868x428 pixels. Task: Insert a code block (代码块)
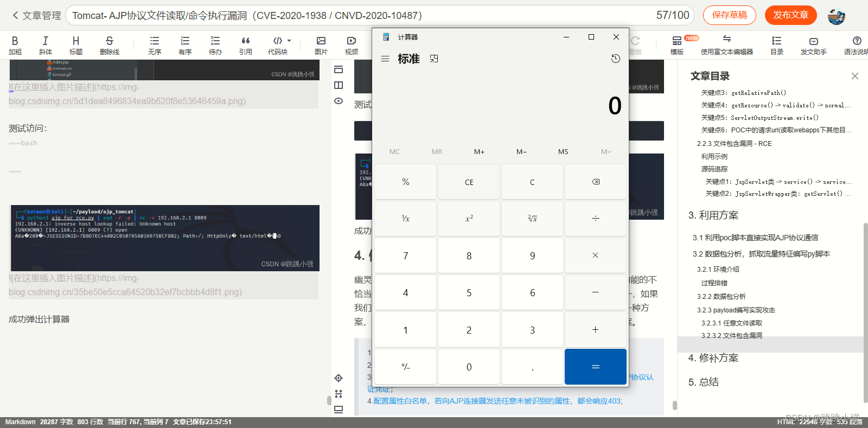tap(278, 46)
